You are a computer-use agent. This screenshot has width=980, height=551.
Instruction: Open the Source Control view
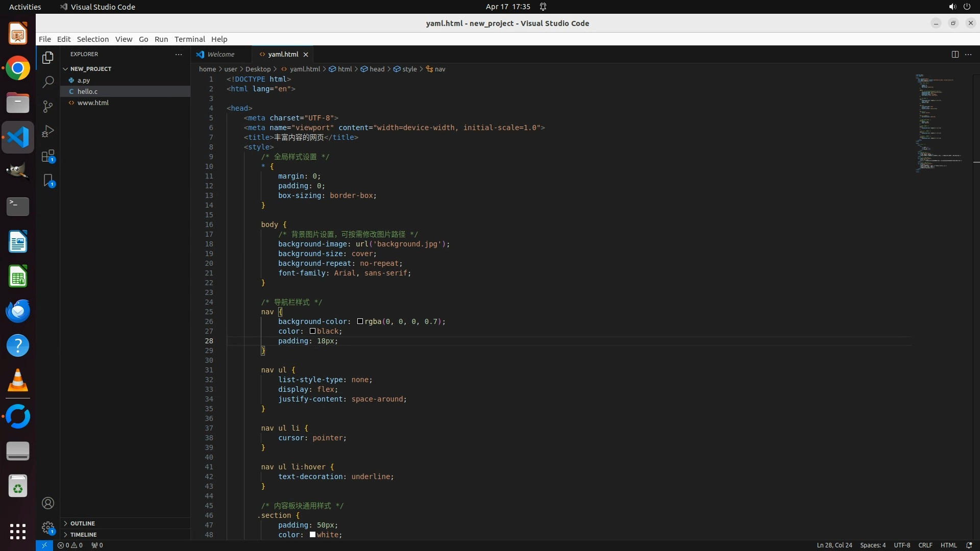pyautogui.click(x=48, y=106)
